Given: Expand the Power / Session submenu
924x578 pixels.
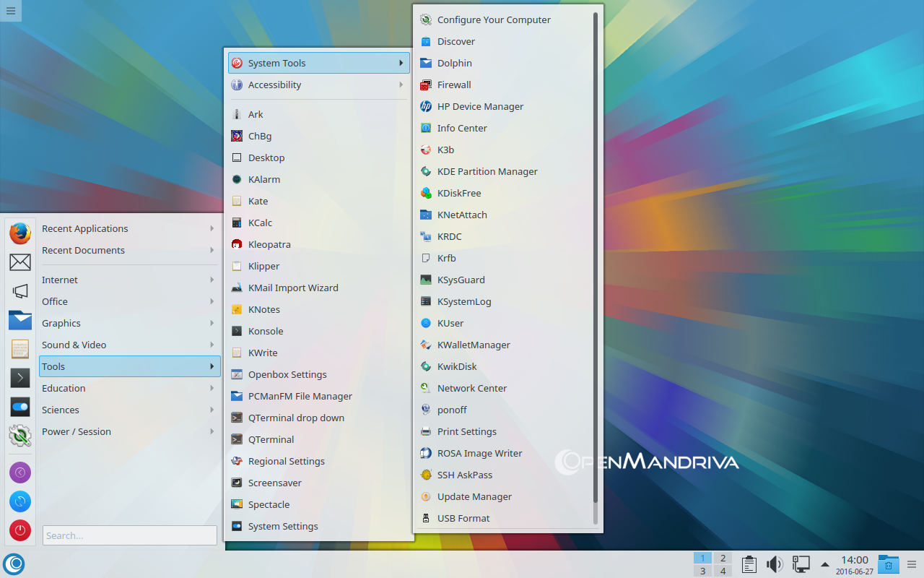Looking at the screenshot, I should (128, 431).
